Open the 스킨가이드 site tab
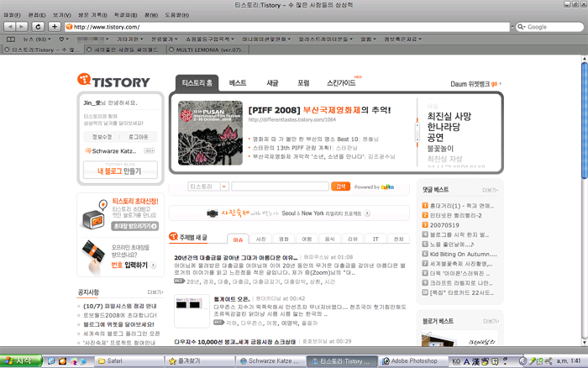The image size is (588, 368). [341, 83]
